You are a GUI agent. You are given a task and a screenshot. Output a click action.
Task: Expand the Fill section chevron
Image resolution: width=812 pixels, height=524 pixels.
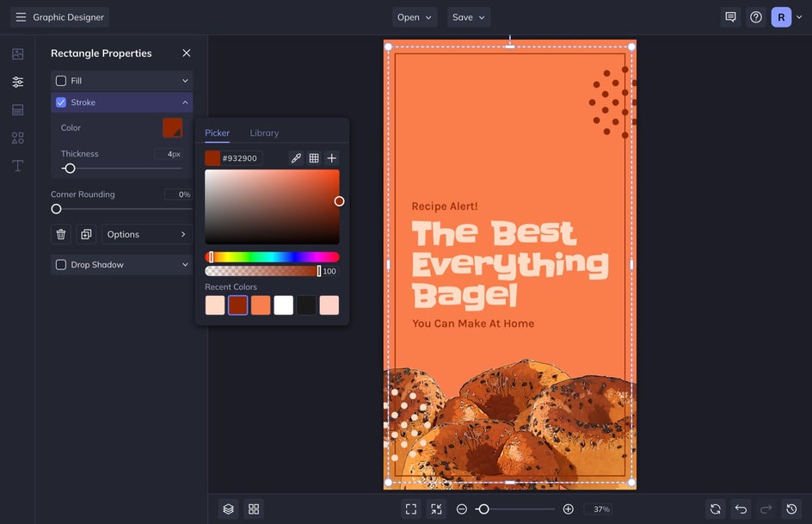point(185,81)
